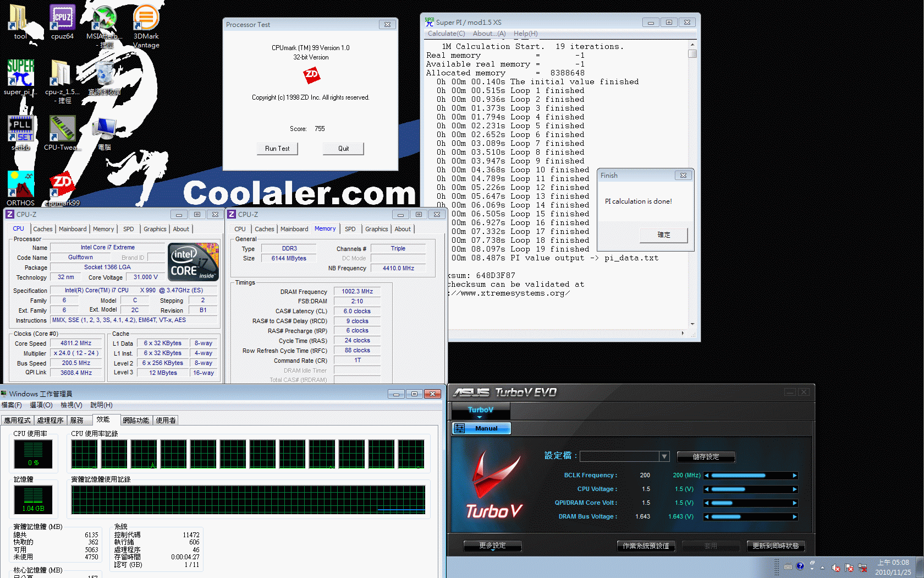
Task: Click the Show desktop button on taskbar
Action: point(920,568)
